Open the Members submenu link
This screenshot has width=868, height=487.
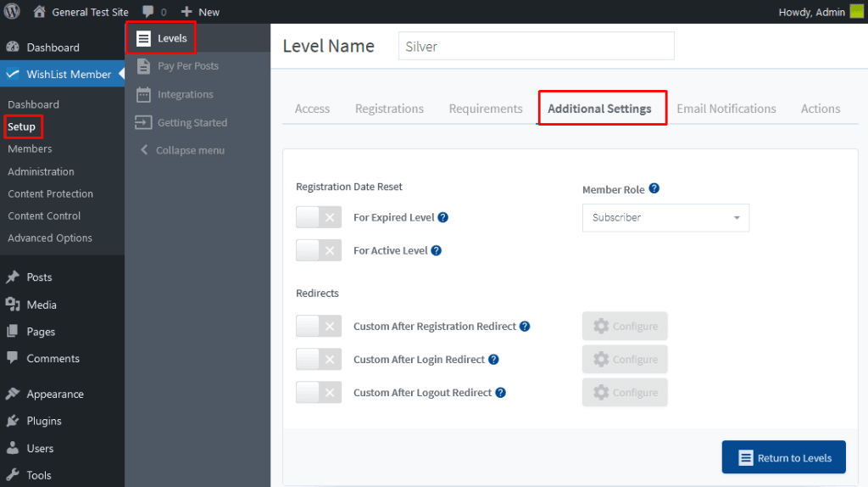pyautogui.click(x=30, y=148)
